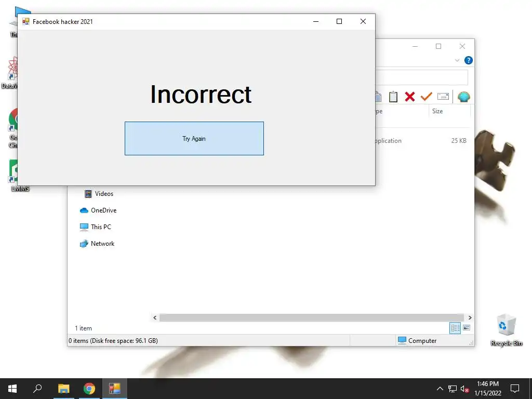Click the Facebook hacker taskbar app icon
The width and height of the screenshot is (532, 399).
click(115, 389)
